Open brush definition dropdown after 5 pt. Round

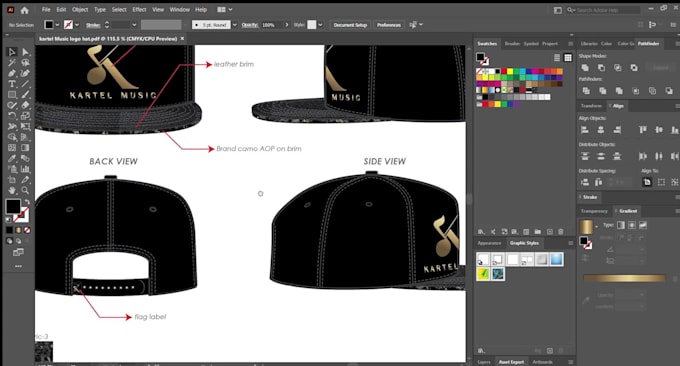234,25
